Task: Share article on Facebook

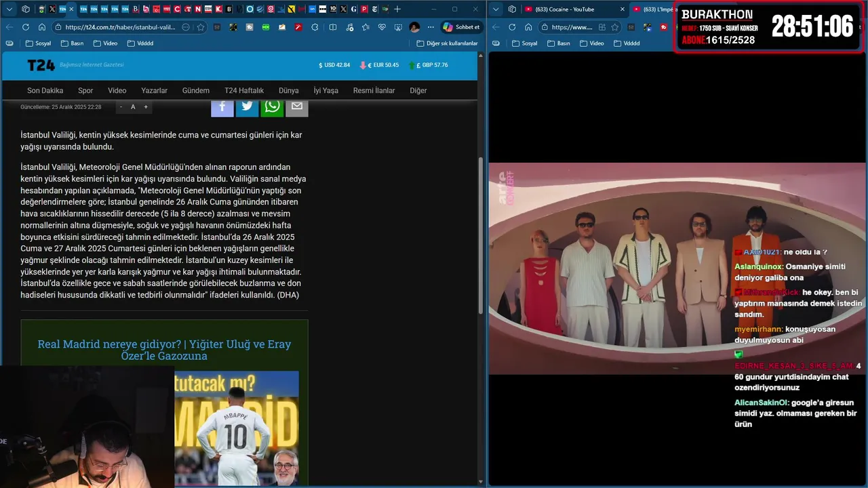Action: 222,108
